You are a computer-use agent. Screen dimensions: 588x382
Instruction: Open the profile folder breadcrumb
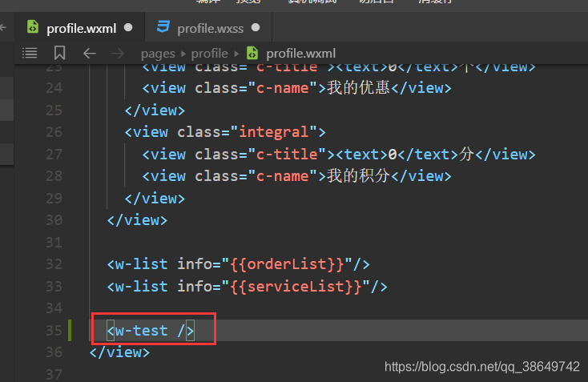(209, 53)
